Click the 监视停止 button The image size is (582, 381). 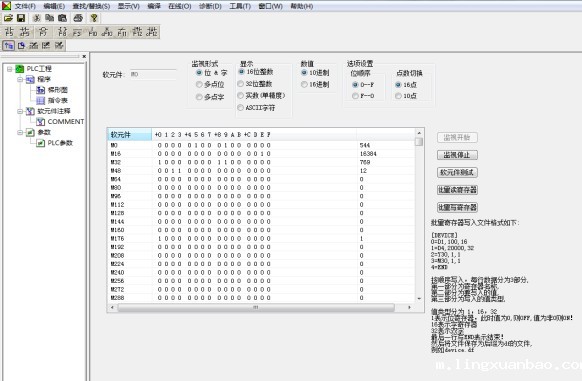[x=457, y=155]
